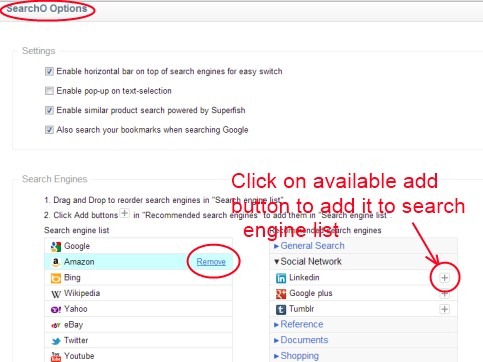483x362 pixels.
Task: Select eBay row in search engine list
Action: click(138, 325)
